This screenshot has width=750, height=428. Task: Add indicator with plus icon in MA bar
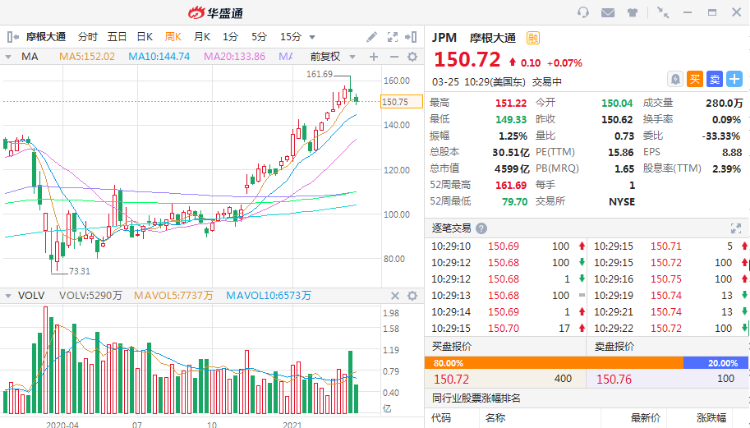(x=374, y=57)
